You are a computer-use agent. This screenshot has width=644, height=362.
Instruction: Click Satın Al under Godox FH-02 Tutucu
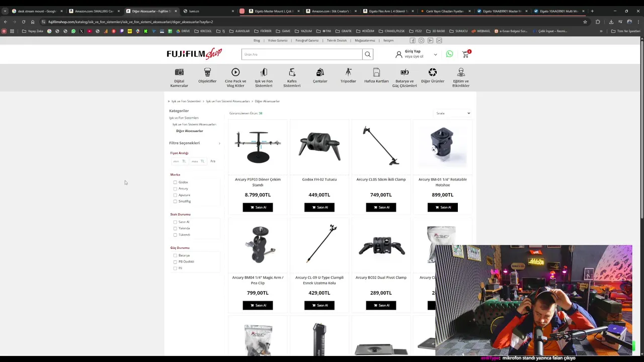point(319,207)
